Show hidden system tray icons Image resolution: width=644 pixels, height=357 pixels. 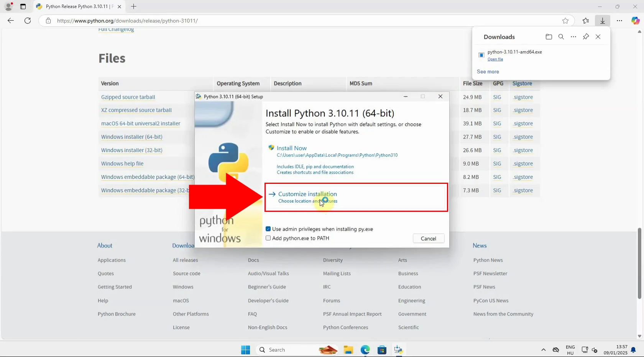(543, 350)
